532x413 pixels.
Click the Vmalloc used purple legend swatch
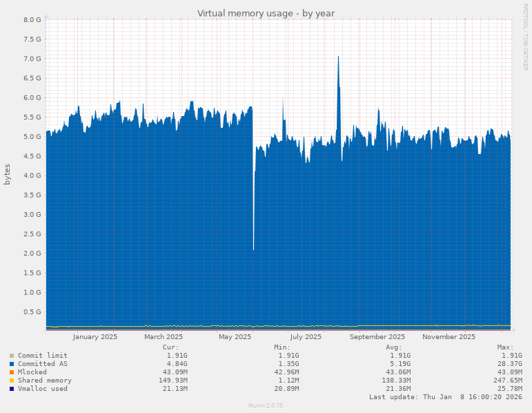click(x=12, y=389)
